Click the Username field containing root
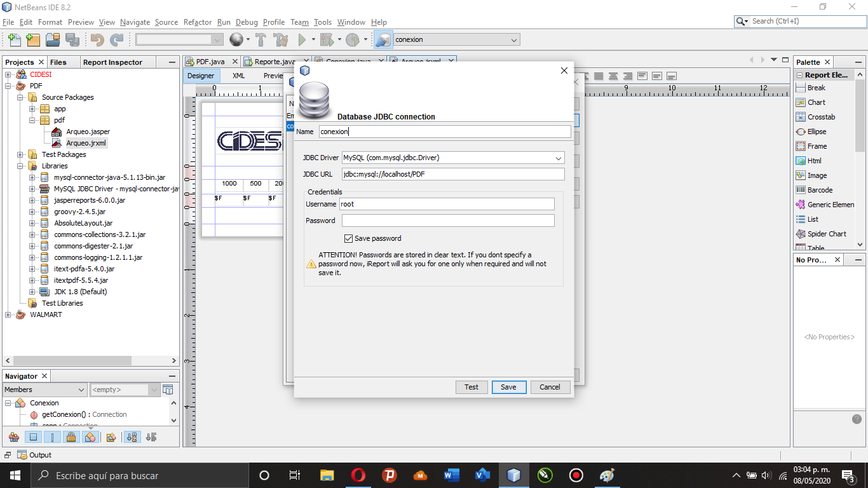Image resolution: width=868 pixels, height=488 pixels. point(447,204)
